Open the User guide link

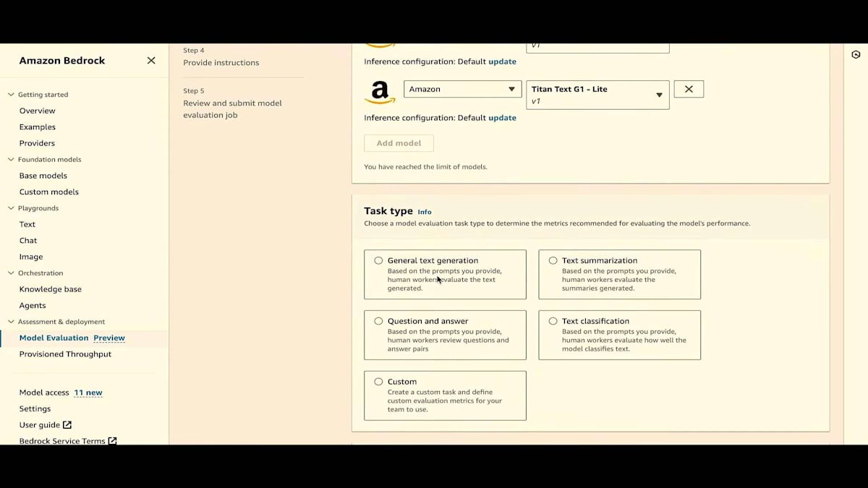40,425
